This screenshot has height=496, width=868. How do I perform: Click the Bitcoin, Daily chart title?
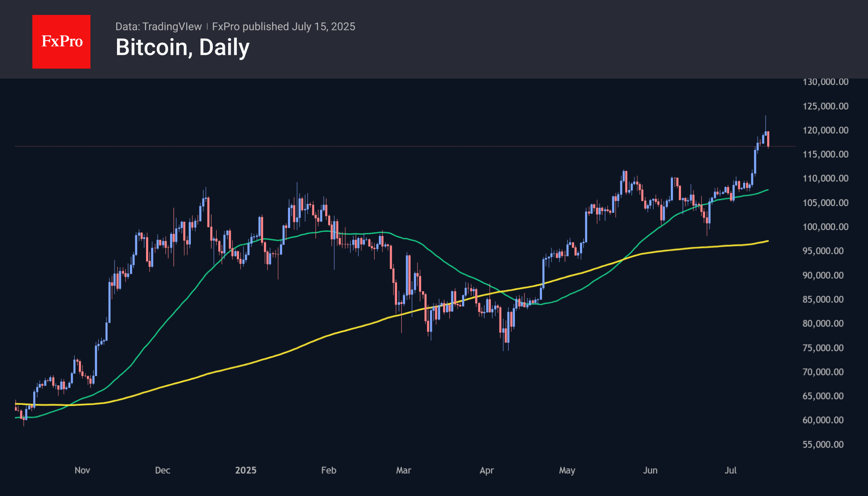click(183, 47)
